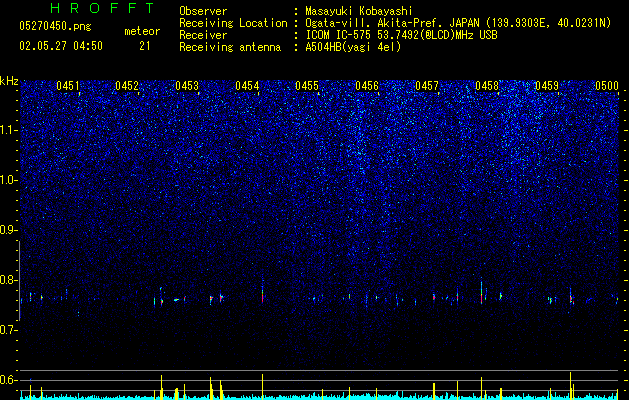629x400 pixels.
Task: Click the Receiver label
Action: pyautogui.click(x=203, y=35)
